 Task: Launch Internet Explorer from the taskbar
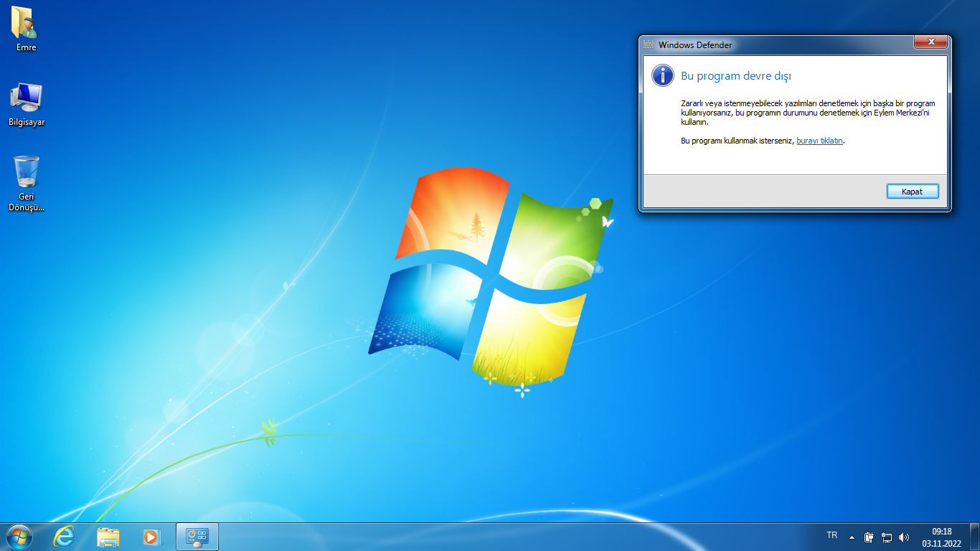(x=65, y=537)
